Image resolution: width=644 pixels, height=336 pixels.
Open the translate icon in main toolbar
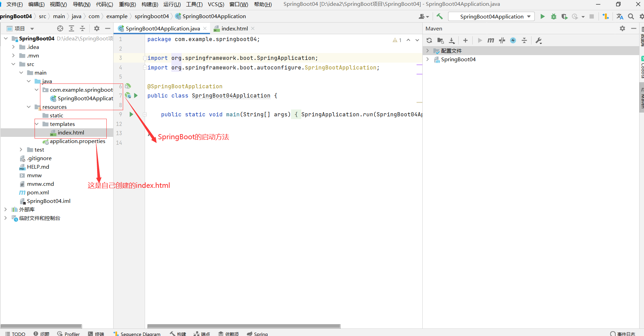(x=620, y=16)
